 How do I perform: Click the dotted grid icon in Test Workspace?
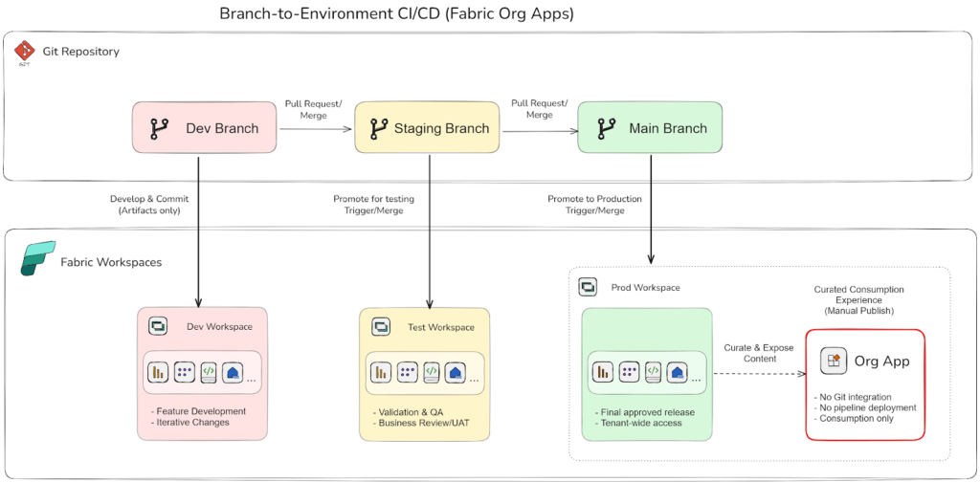coord(408,372)
